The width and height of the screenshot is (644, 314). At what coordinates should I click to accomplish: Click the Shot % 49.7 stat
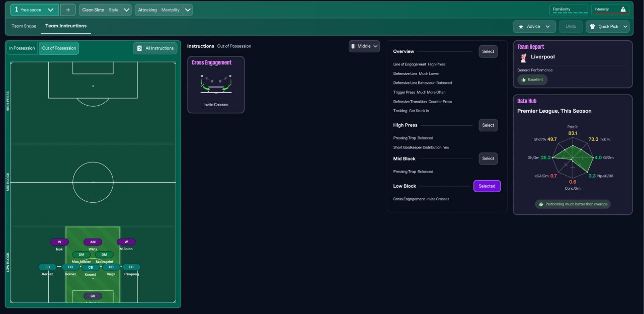[545, 139]
